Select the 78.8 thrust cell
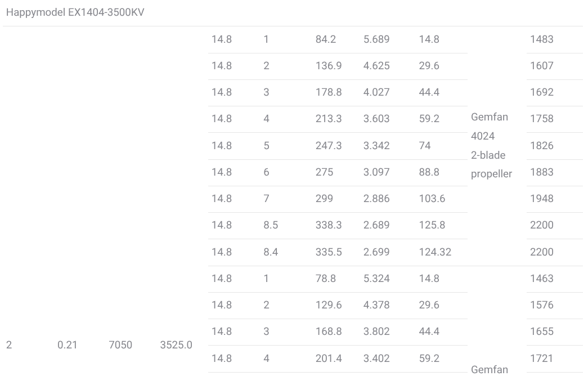 pyautogui.click(x=325, y=279)
